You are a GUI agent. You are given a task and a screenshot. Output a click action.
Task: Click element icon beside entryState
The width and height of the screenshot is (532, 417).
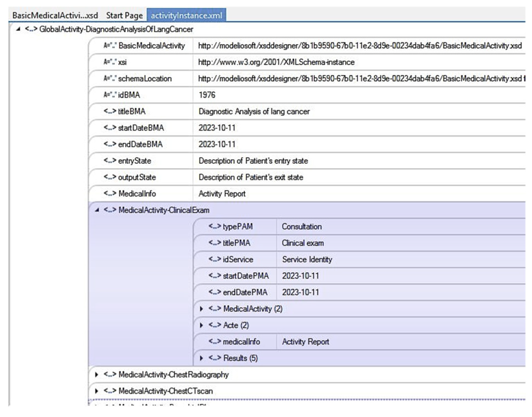click(110, 161)
